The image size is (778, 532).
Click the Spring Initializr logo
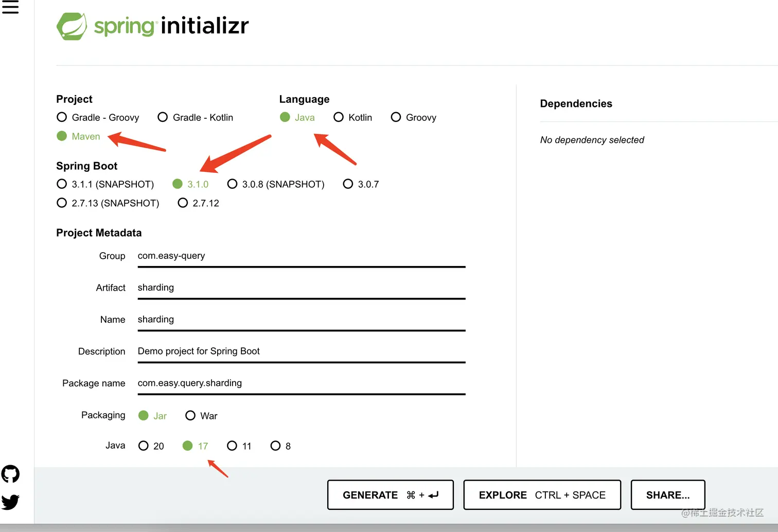pos(153,26)
